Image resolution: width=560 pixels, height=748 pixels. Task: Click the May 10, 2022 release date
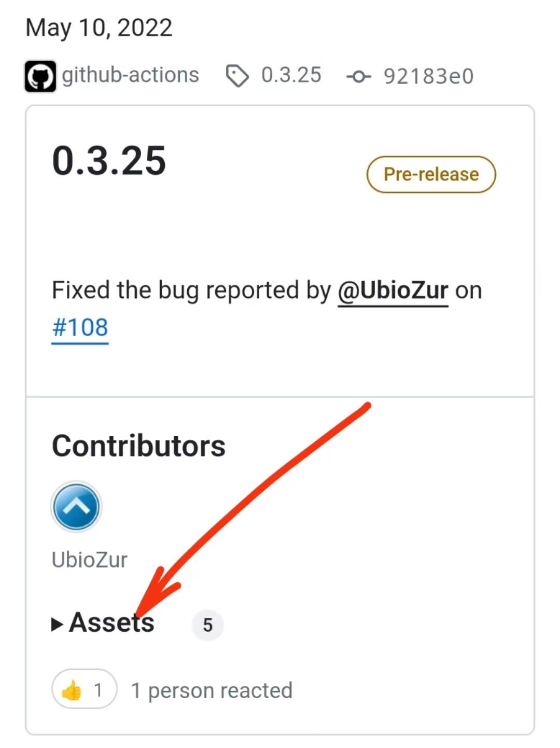click(99, 27)
